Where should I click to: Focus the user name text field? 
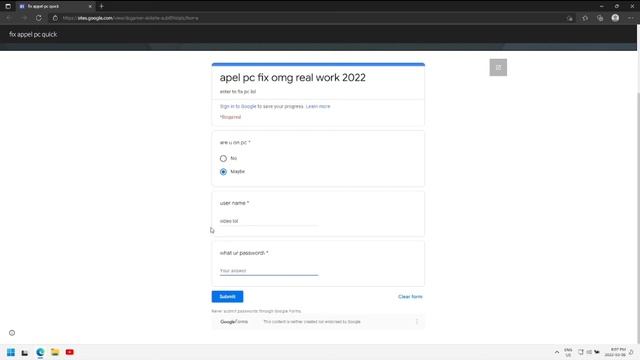(x=269, y=221)
